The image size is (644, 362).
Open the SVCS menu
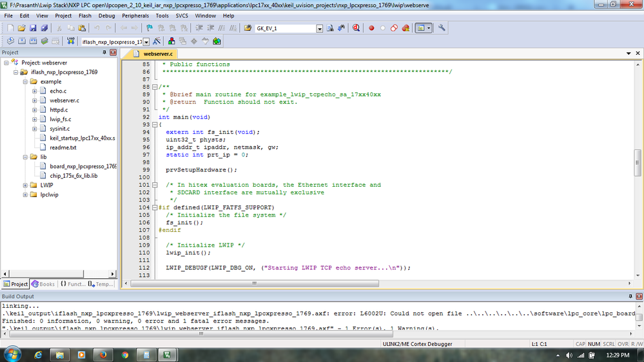tap(182, 15)
